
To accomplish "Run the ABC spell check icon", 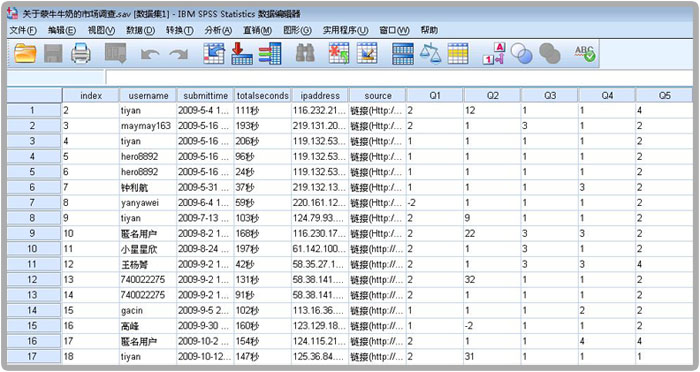I will coord(585,54).
